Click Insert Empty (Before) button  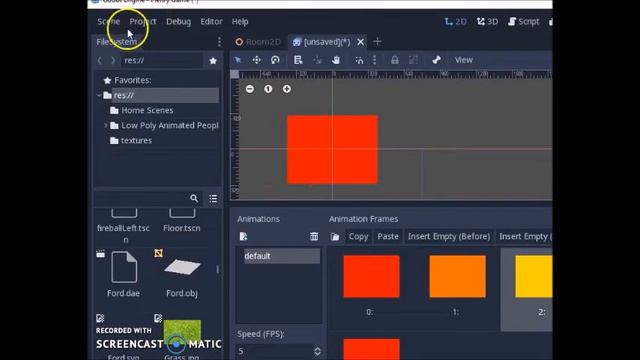point(449,236)
